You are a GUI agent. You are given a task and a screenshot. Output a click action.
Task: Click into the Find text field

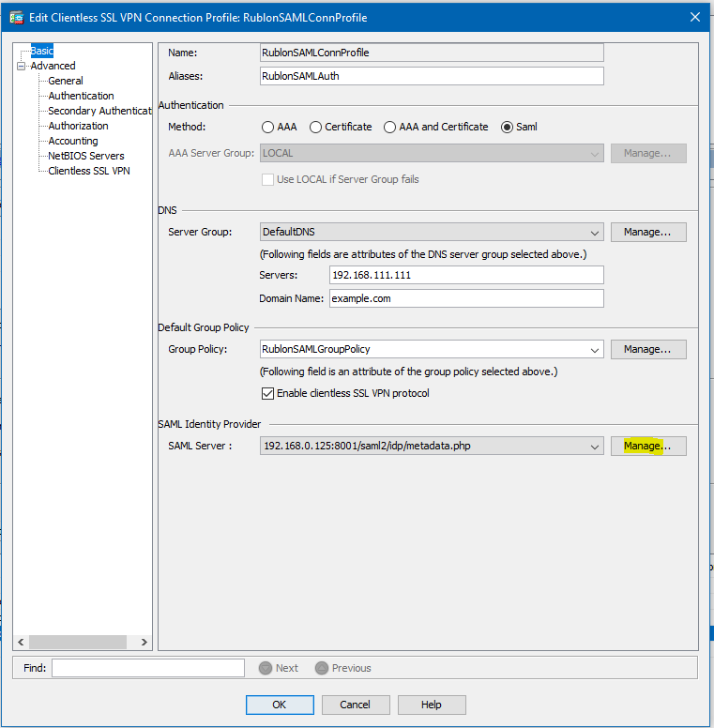[148, 668]
